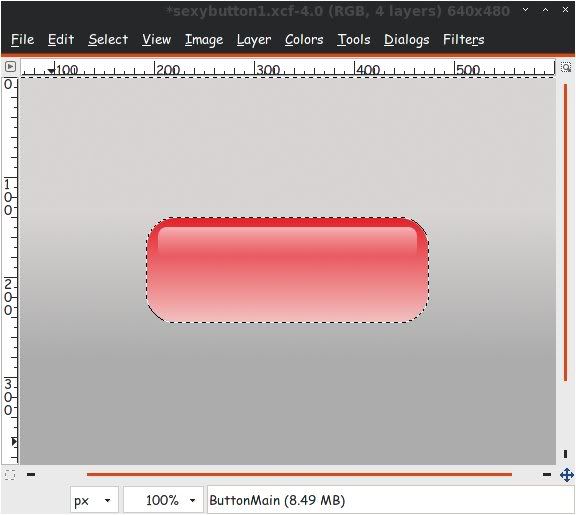Click the horizontal ruler at 300
Viewport: 576px width, 515px height.
[x=267, y=69]
